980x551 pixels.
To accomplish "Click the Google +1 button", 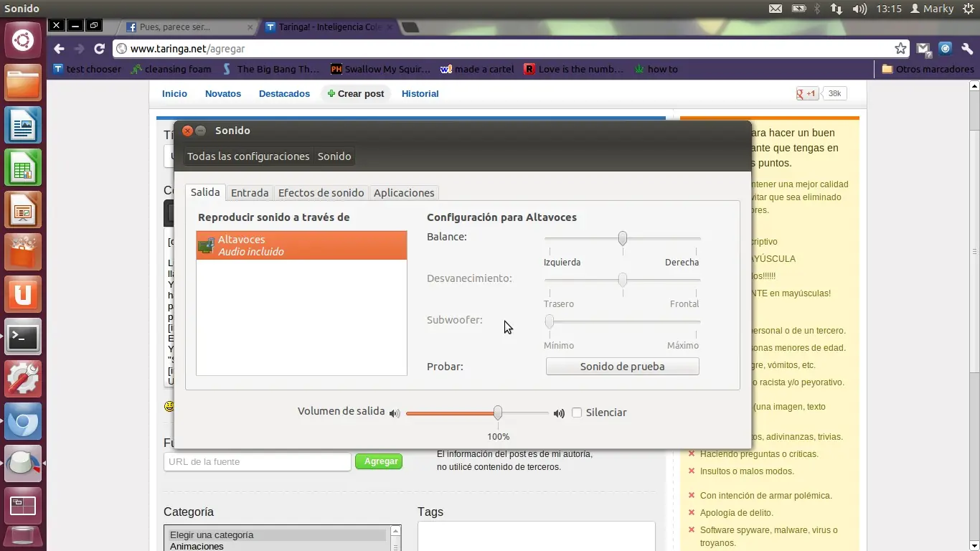I will coord(808,93).
